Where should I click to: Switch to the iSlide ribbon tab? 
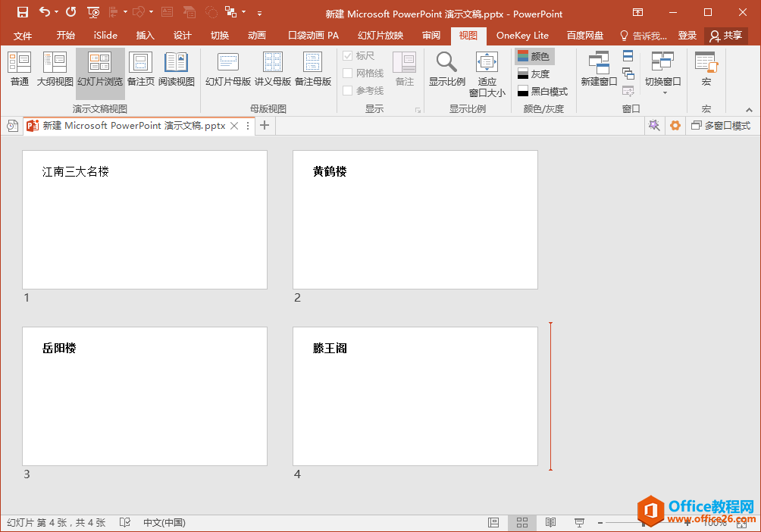click(105, 36)
